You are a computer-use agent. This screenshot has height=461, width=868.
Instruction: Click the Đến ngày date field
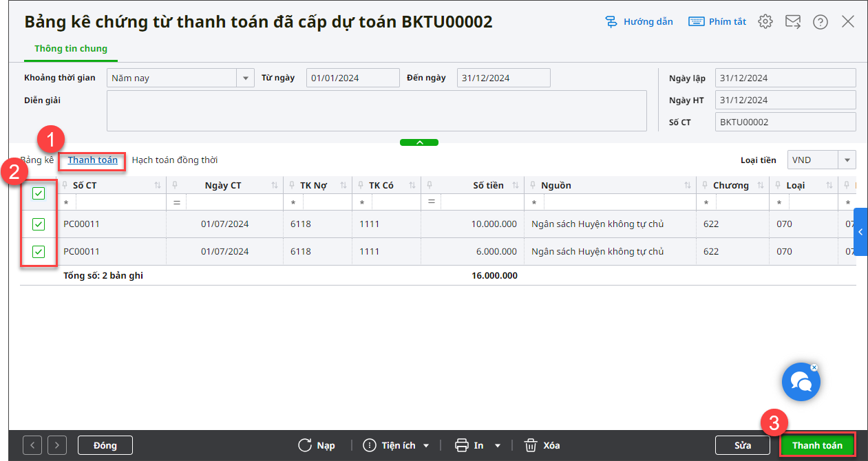point(504,78)
